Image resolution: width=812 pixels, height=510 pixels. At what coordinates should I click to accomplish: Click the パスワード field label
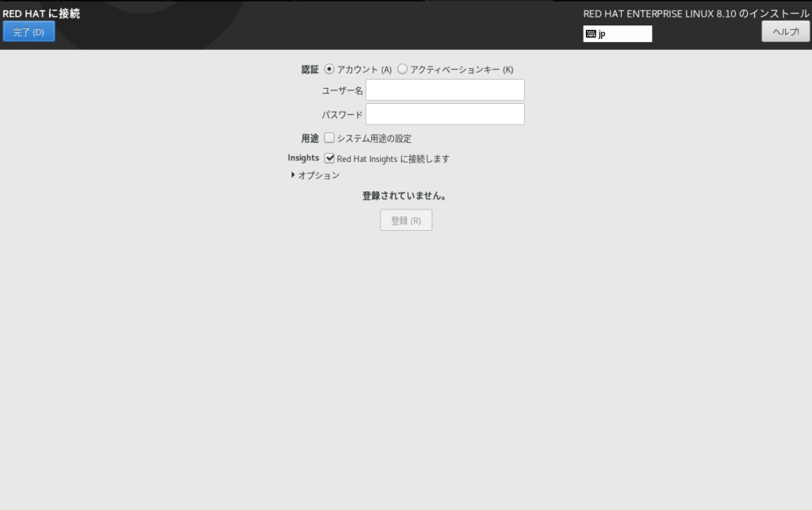pos(342,114)
